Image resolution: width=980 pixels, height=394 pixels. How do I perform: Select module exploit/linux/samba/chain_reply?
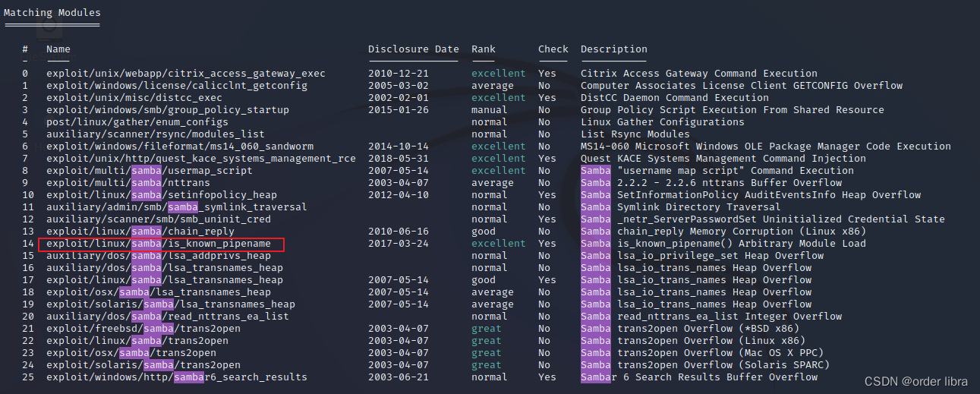point(140,232)
